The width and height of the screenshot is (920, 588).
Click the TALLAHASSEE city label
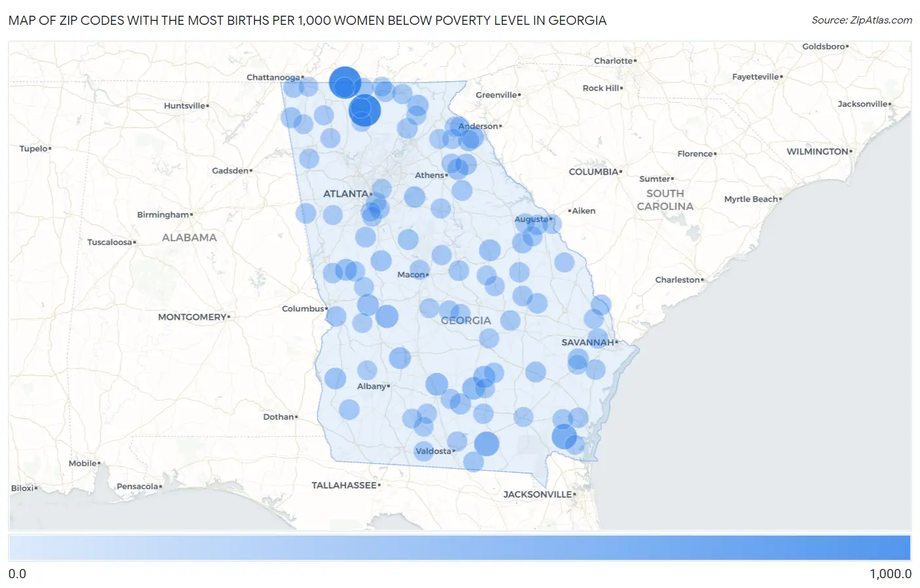[344, 485]
